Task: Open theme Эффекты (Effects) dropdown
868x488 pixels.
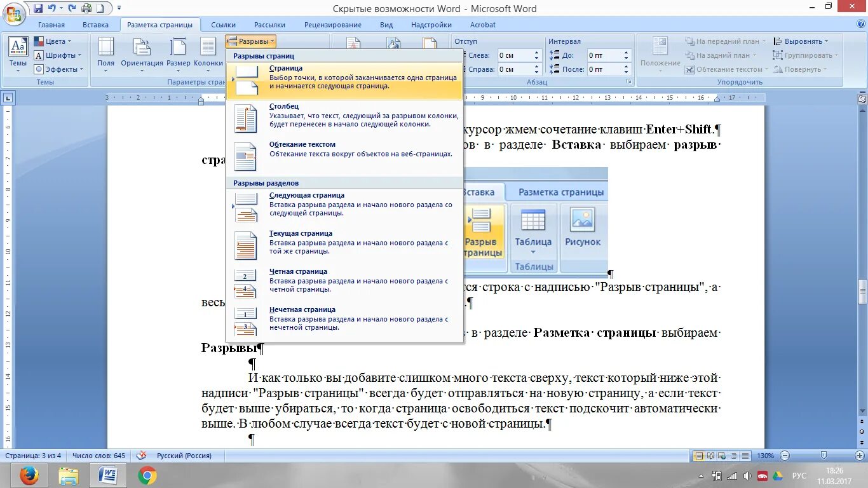Action: 59,69
